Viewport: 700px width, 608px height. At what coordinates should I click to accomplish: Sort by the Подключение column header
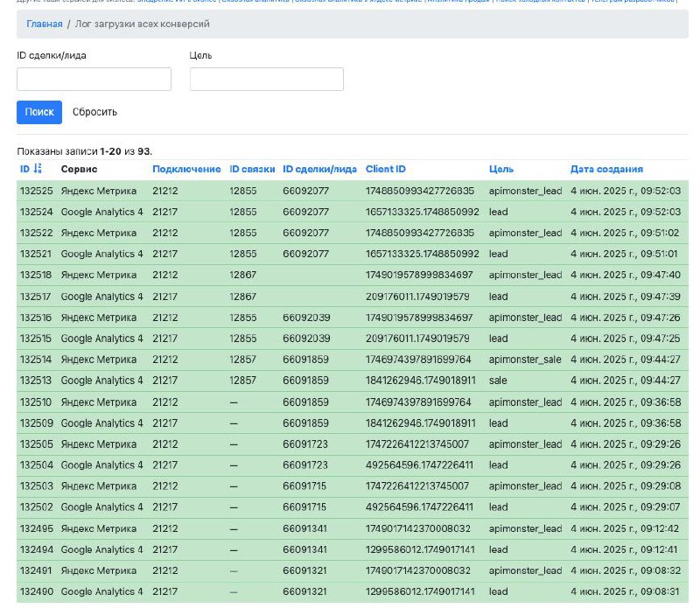(x=186, y=169)
